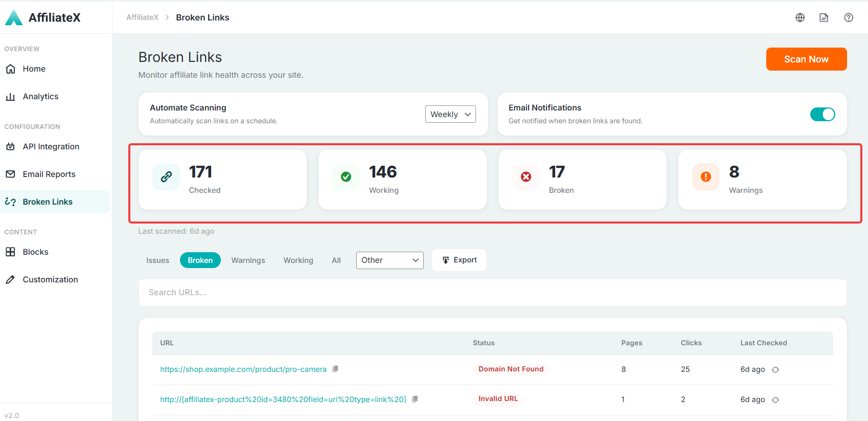Click the red X icon on Broken card
This screenshot has height=421, width=868.
526,177
